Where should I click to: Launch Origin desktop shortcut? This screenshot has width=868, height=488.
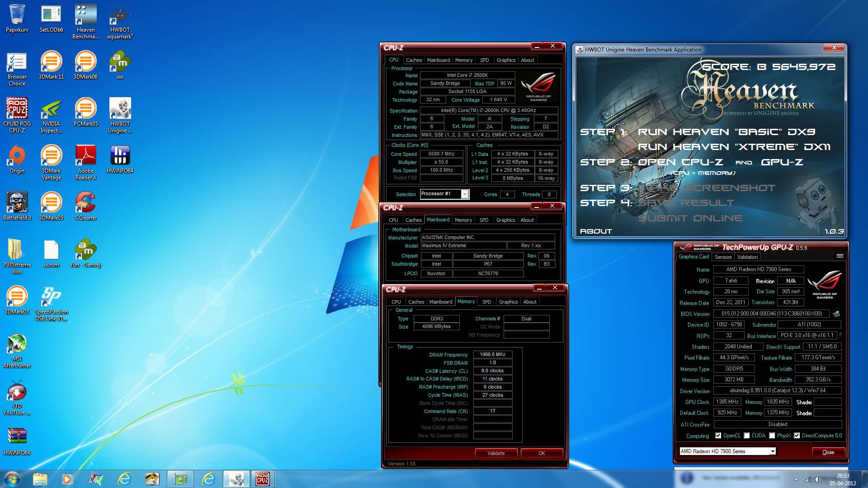17,159
